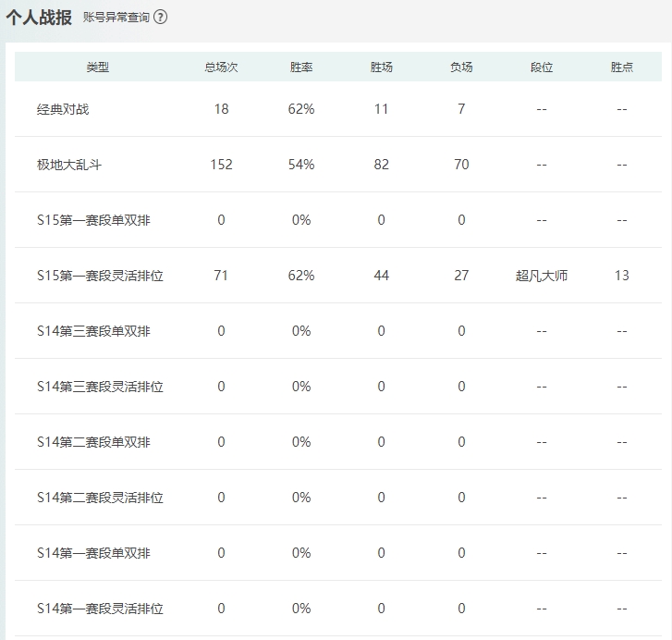Click 62% win rate in 经典对战 row
This screenshot has width=672, height=640.
coord(300,109)
